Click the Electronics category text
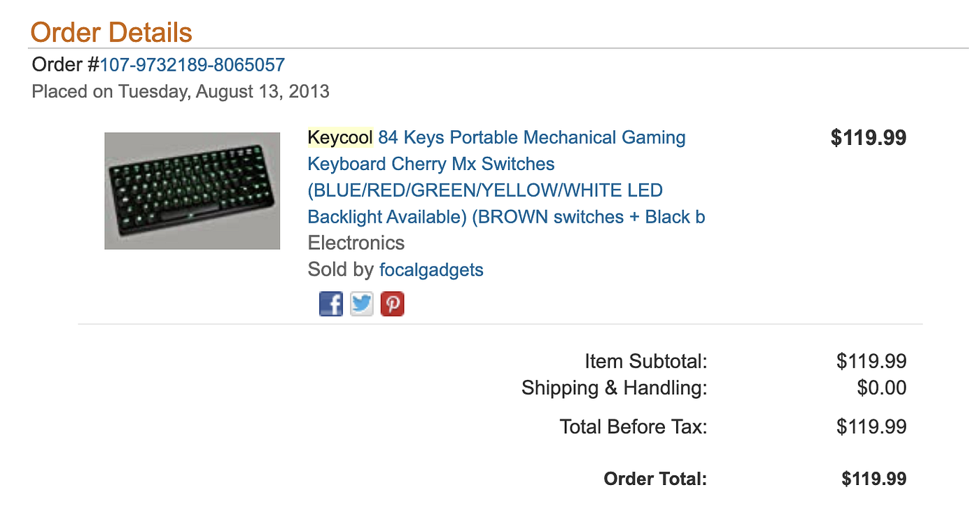Screen dimensions: 980x513 [356, 243]
